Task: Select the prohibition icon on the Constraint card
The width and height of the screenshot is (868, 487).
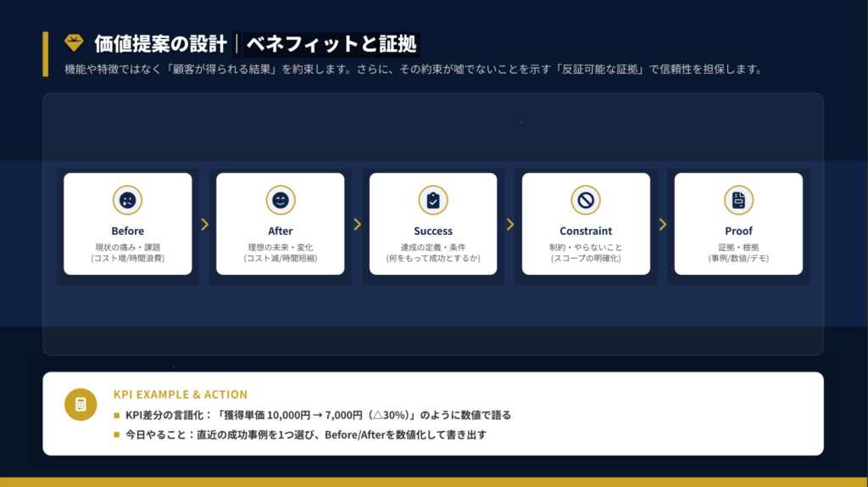Action: 586,200
